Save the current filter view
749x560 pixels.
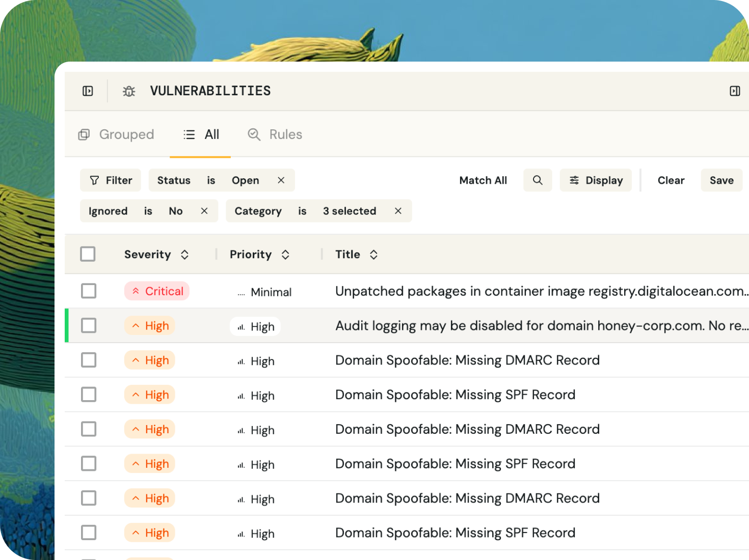pyautogui.click(x=721, y=180)
